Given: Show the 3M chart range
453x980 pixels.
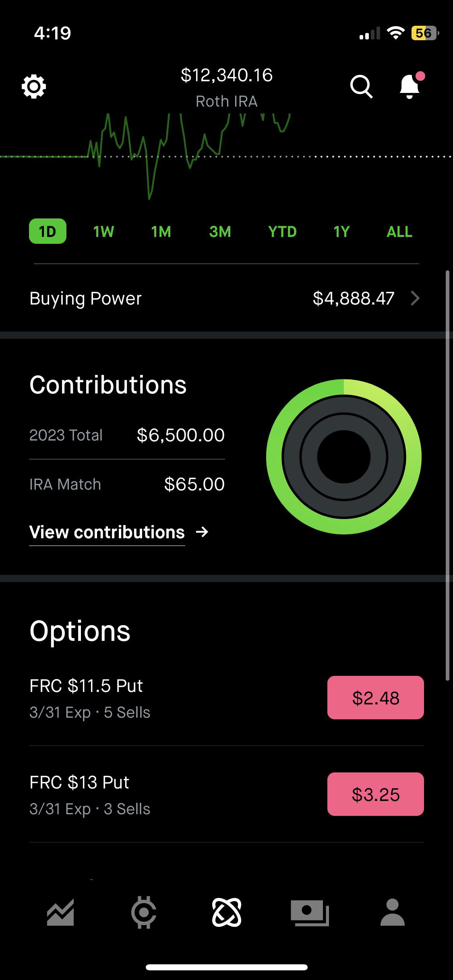Looking at the screenshot, I should (x=220, y=231).
